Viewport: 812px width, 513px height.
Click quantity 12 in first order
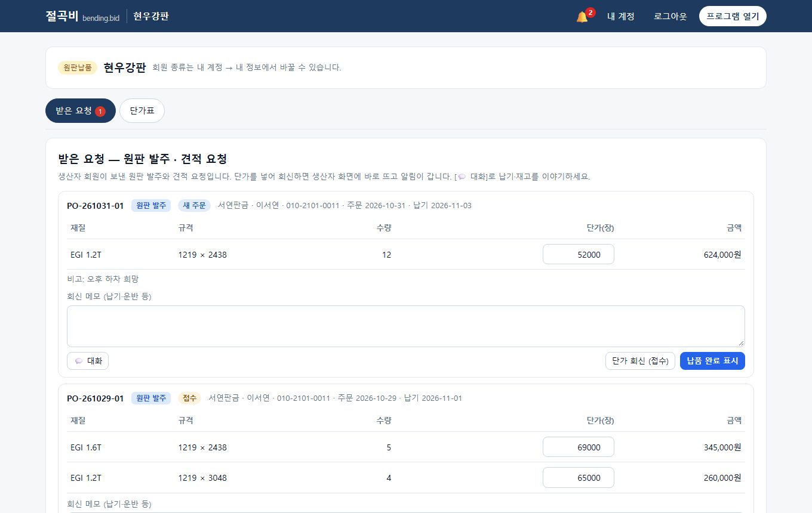[386, 255]
